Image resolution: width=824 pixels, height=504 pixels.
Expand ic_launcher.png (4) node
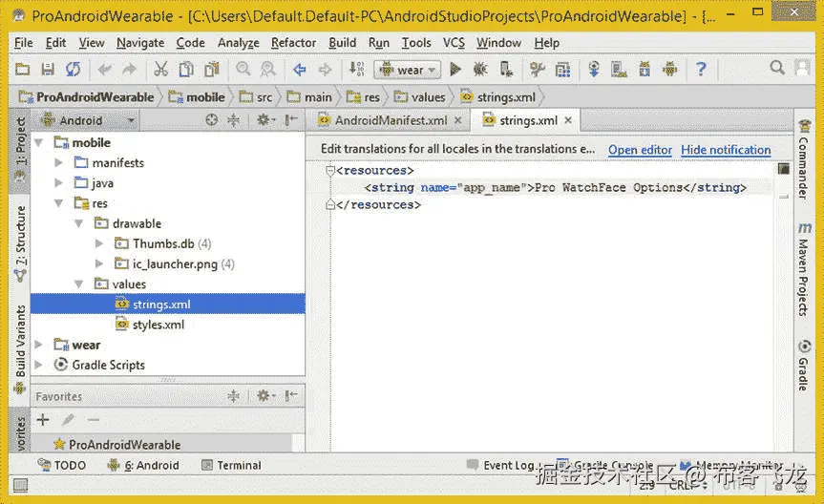(98, 263)
